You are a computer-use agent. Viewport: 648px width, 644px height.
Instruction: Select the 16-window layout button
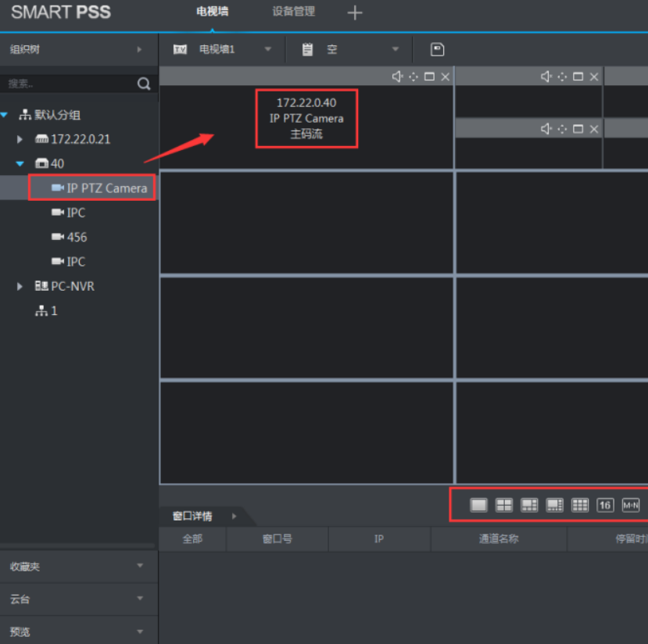(x=605, y=505)
